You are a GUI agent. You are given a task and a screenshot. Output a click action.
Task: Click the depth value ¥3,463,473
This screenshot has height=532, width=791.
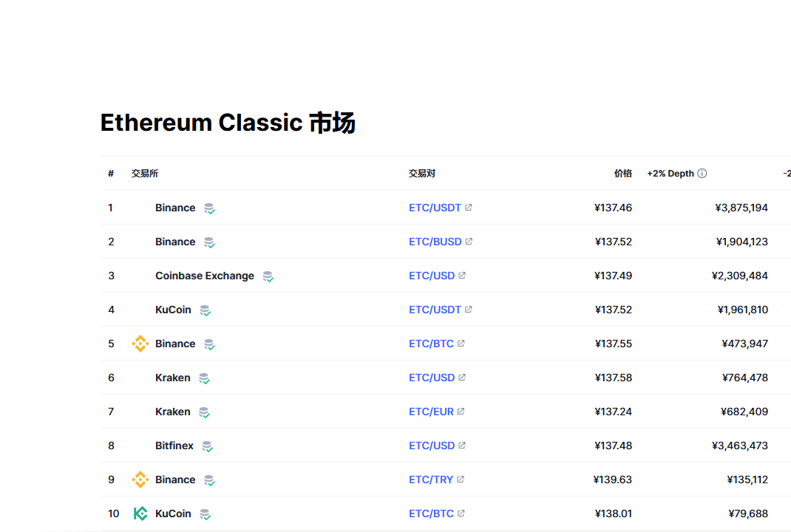click(x=740, y=446)
